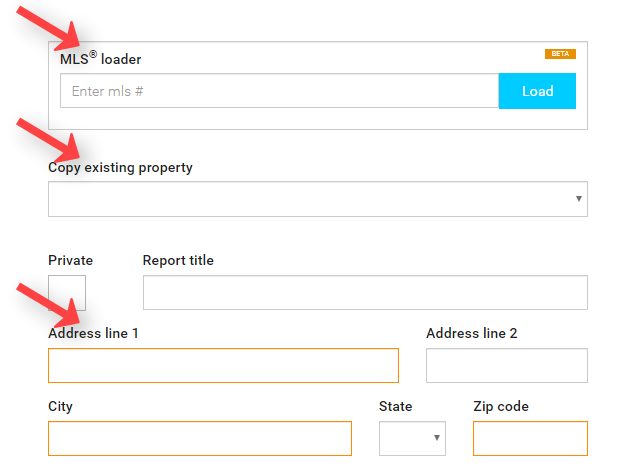This screenshot has width=644, height=470.
Task: Click the MLS loader heading
Action: [101, 58]
